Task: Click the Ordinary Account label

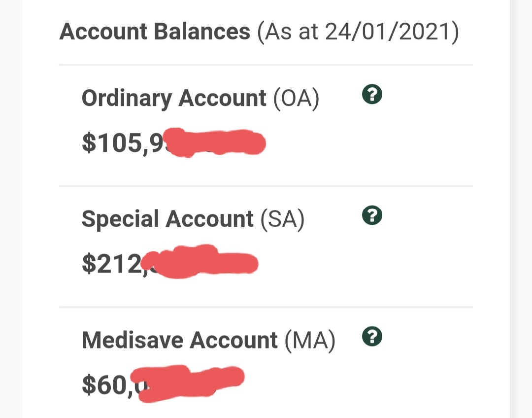Action: pos(174,98)
